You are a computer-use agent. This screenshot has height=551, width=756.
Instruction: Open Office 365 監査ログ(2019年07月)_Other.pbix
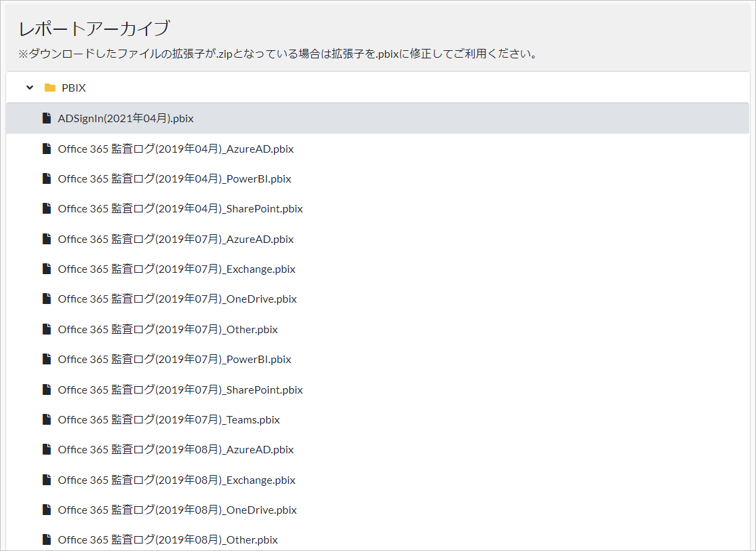tap(167, 329)
